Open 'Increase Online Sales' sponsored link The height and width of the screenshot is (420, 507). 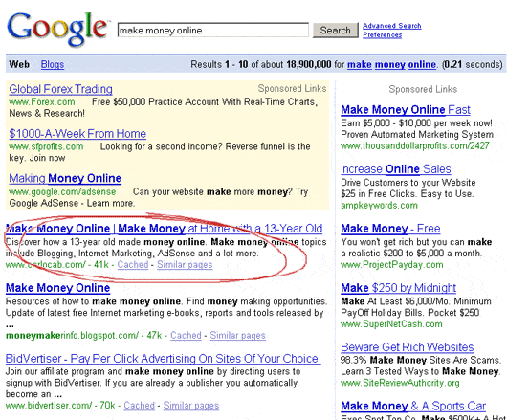click(396, 169)
